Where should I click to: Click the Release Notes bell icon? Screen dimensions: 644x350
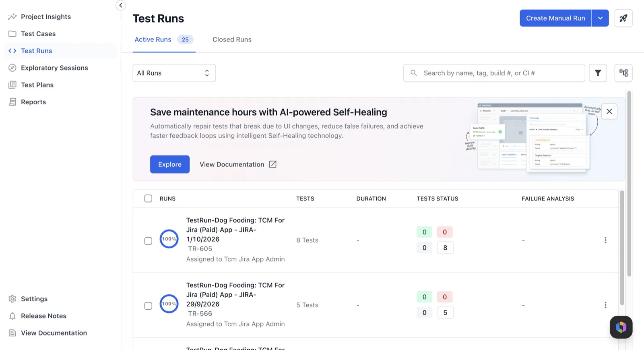click(12, 316)
